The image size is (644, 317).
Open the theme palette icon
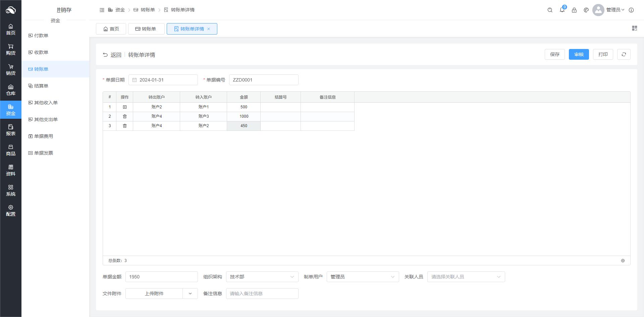tap(586, 10)
